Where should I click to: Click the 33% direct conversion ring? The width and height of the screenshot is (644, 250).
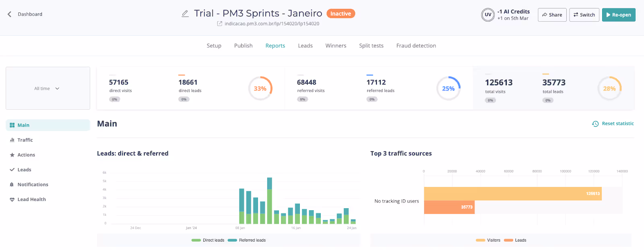[x=260, y=88]
